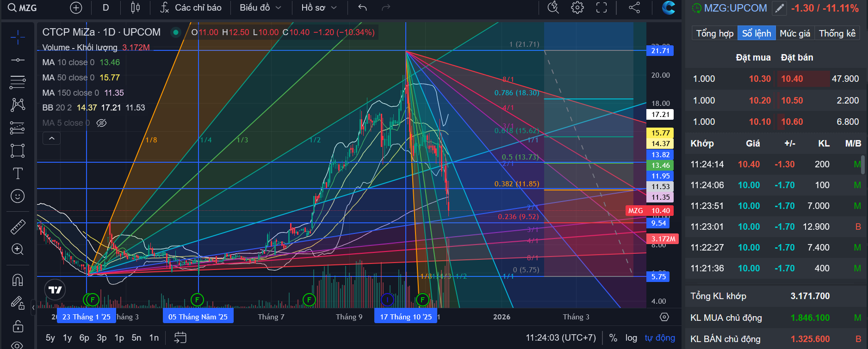Open MA 10 close indicator legend
The width and height of the screenshot is (868, 349).
click(x=81, y=62)
